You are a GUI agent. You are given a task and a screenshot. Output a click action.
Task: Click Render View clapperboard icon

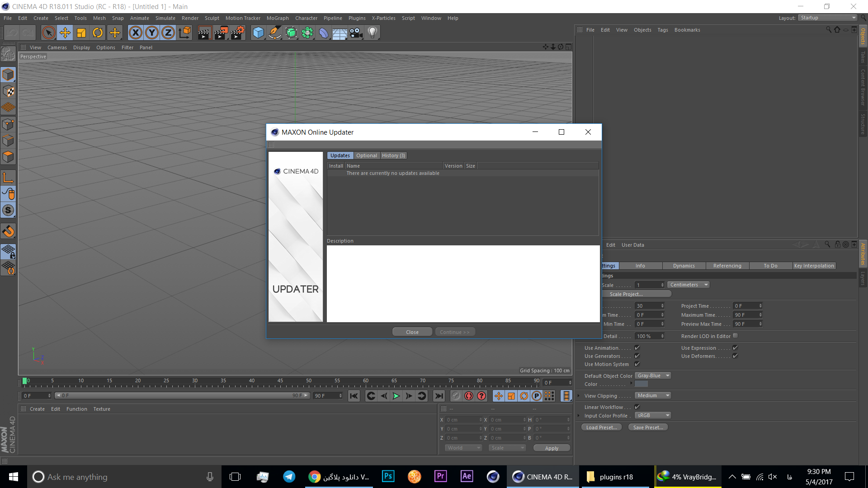click(204, 33)
